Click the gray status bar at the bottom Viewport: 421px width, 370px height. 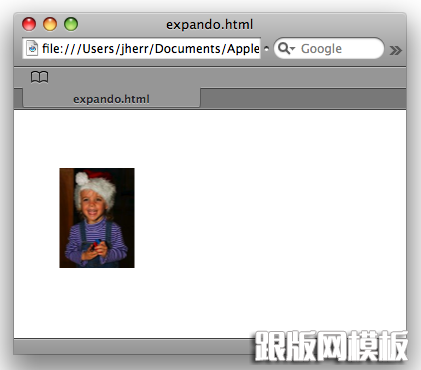[x=133, y=347]
